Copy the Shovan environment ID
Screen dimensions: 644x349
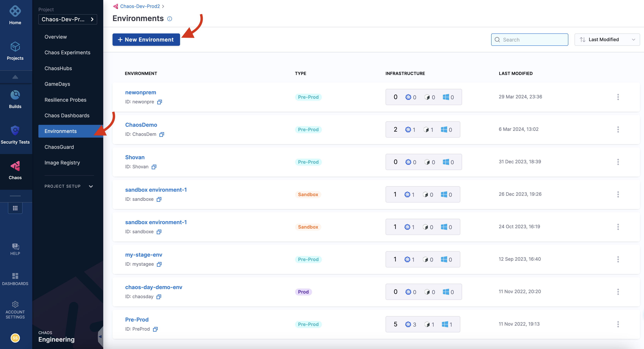[x=154, y=167]
